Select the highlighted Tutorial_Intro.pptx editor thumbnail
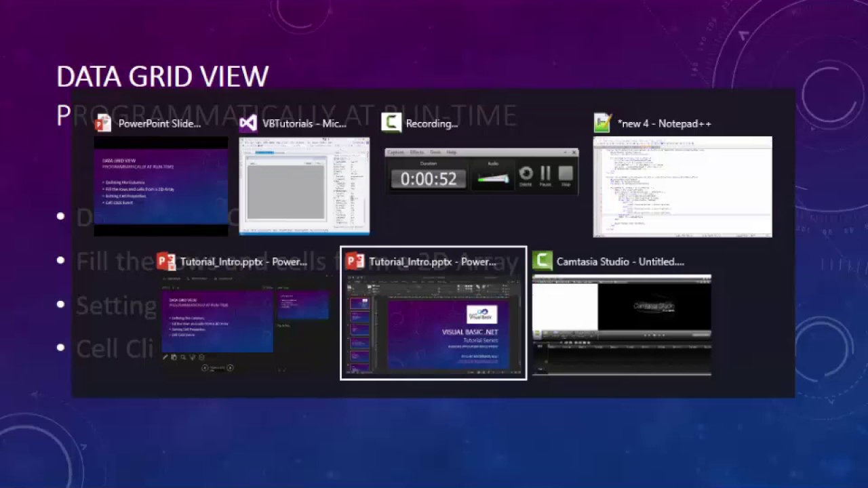Screen dimensions: 868x488 [x=433, y=325]
